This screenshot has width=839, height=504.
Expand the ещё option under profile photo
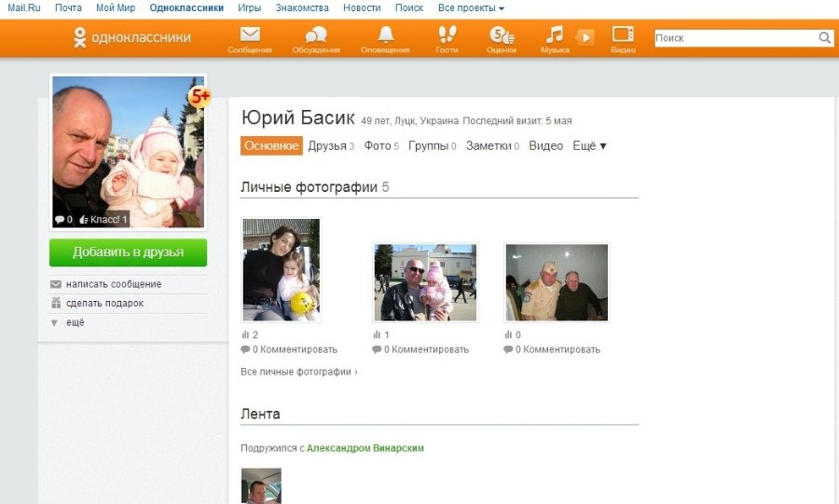[x=75, y=322]
